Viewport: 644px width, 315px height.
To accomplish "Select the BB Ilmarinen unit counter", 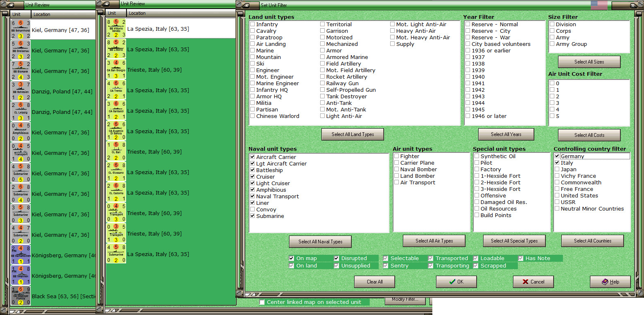I will click(20, 275).
